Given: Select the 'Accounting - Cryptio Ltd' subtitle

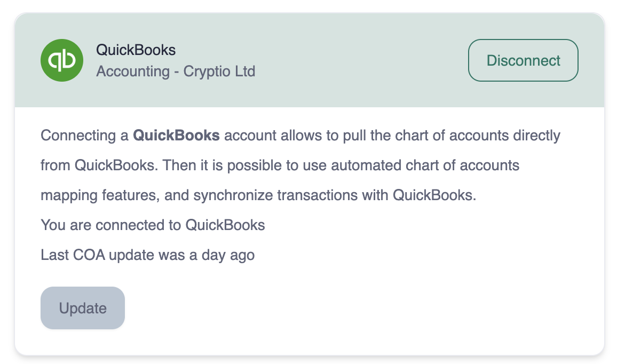Looking at the screenshot, I should click(x=176, y=71).
